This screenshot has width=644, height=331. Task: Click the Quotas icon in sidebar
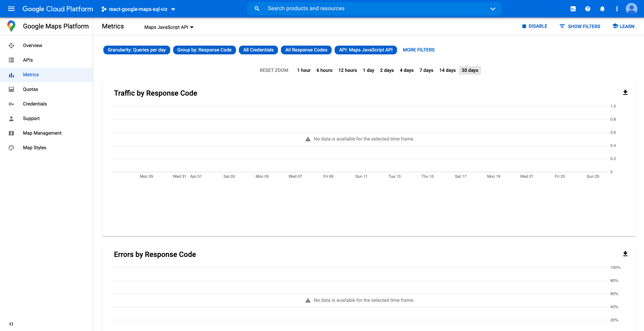coord(11,89)
